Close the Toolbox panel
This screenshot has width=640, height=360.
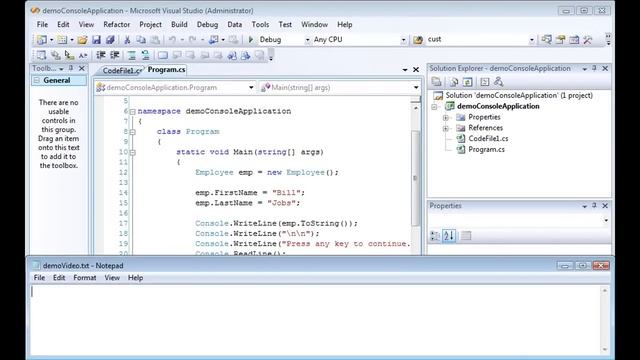click(82, 68)
